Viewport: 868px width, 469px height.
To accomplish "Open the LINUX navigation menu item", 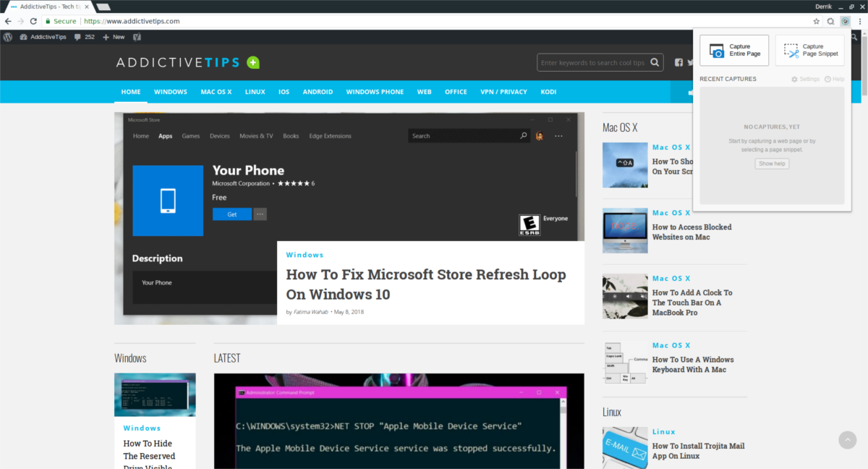I will 255,92.
